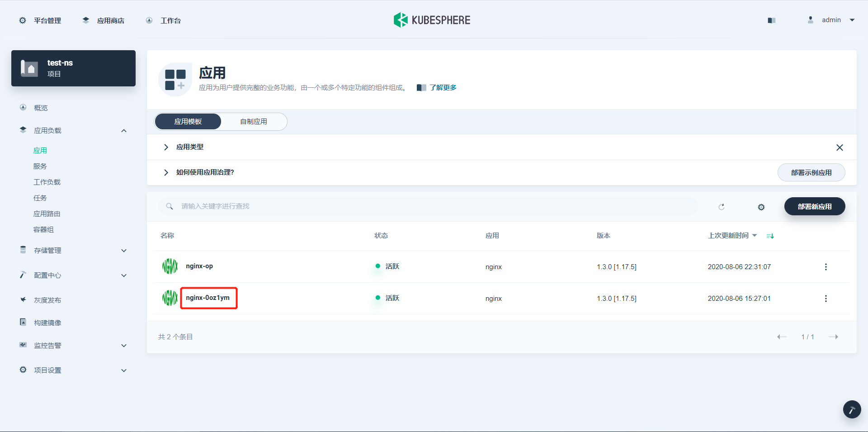
Task: Open the kebab menu for nginx-op
Action: [x=826, y=266]
